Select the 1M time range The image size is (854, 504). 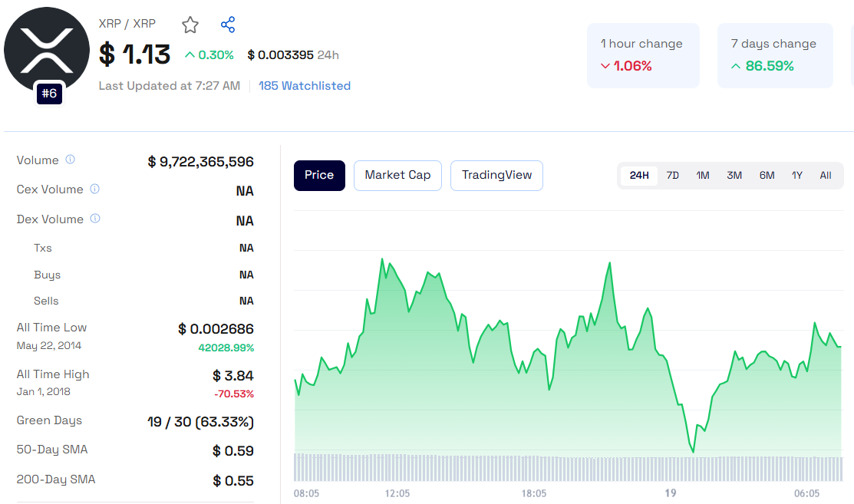coord(703,175)
